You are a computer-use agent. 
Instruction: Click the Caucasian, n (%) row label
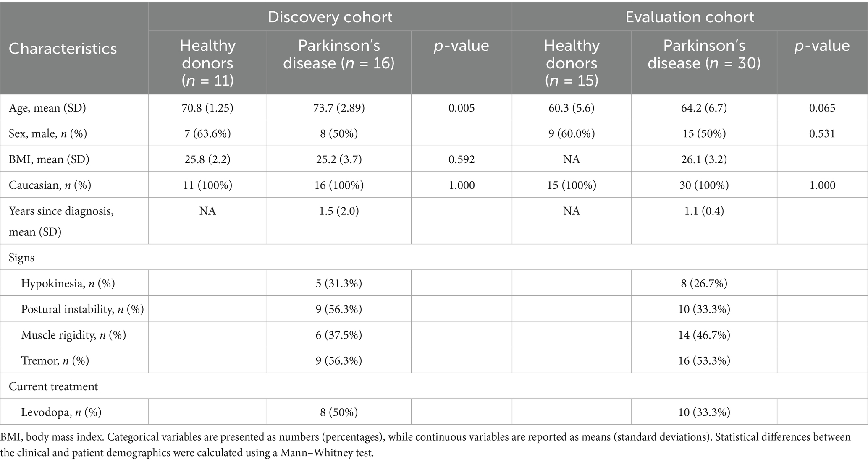point(50,185)
